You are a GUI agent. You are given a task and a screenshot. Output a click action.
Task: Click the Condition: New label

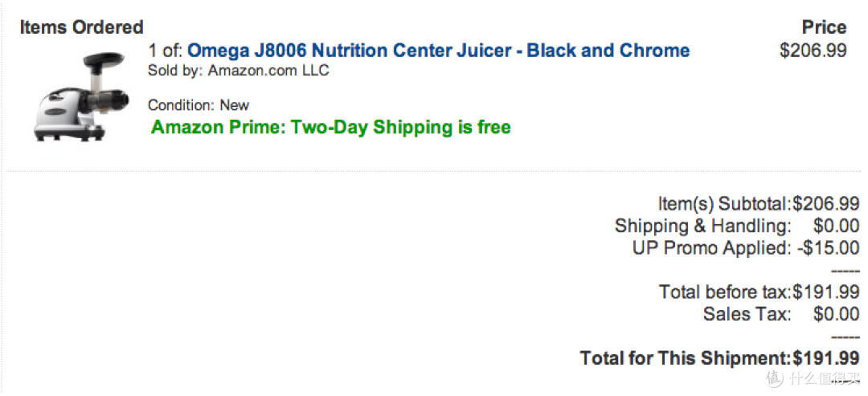[x=199, y=105]
